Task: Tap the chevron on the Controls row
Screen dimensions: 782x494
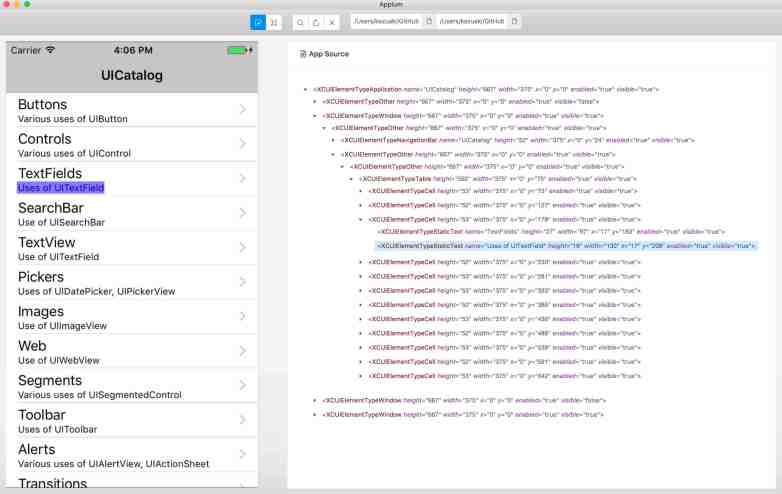Action: [243, 144]
